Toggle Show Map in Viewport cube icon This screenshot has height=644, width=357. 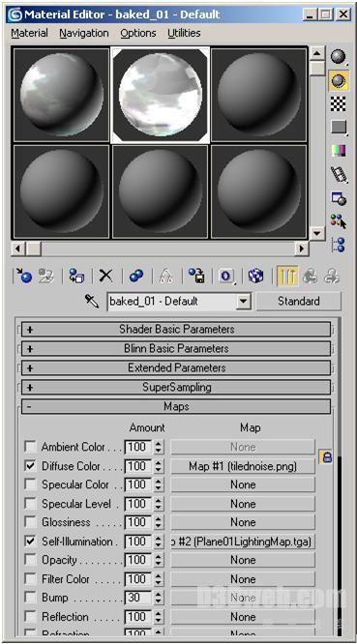255,276
